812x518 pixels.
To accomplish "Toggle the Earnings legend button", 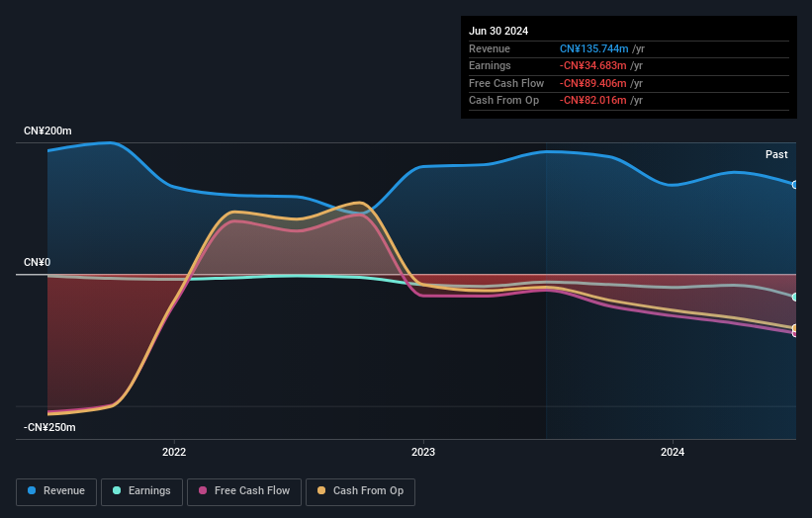I will (x=141, y=491).
